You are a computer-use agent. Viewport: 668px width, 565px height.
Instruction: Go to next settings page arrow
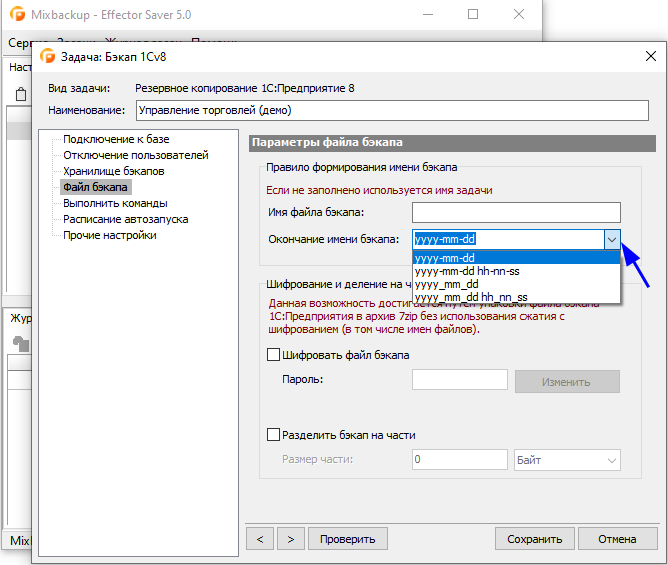point(291,539)
